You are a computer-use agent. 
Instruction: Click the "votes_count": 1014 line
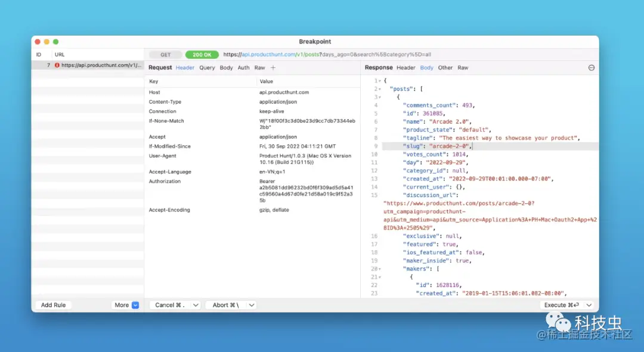click(x=435, y=154)
